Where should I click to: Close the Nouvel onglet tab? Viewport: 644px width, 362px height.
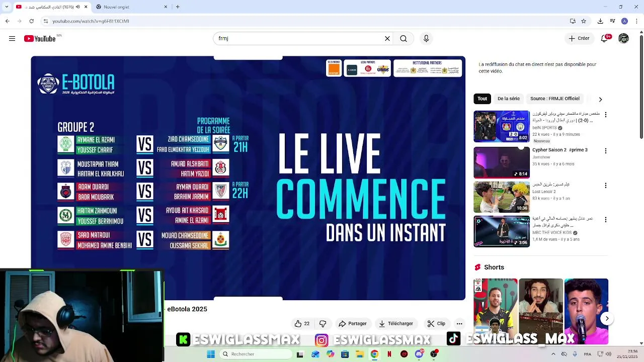pyautogui.click(x=166, y=7)
